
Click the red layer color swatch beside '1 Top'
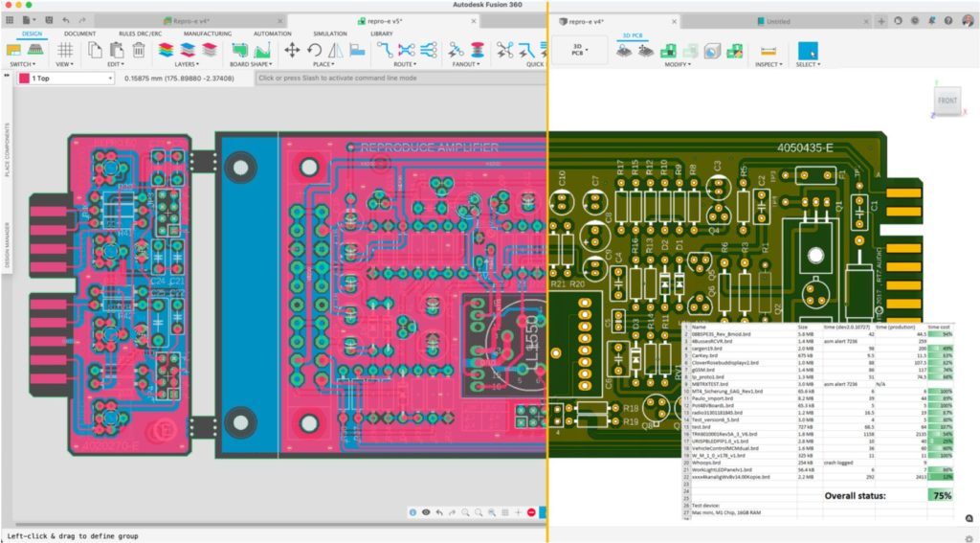(x=23, y=79)
